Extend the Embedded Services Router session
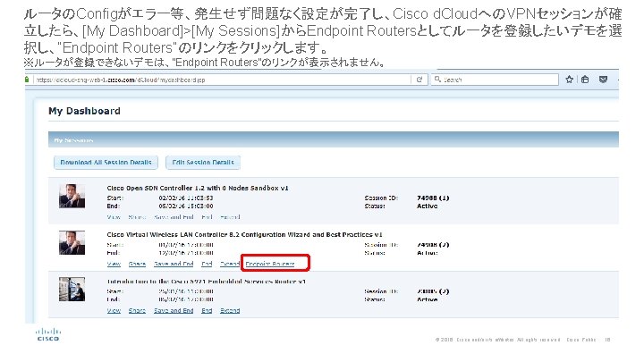Viewport: 644px width, 362px height. point(230,311)
